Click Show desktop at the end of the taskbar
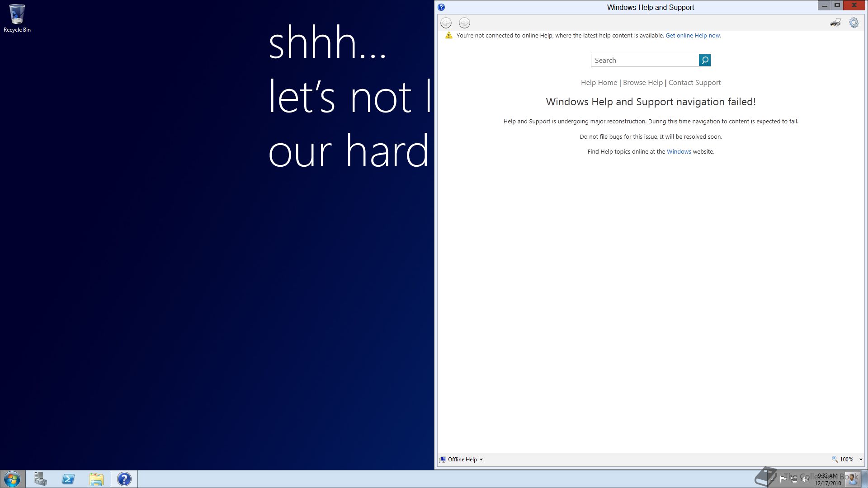 coord(865,479)
